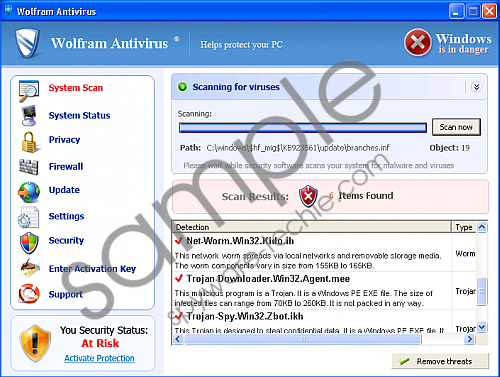Image resolution: width=500 pixels, height=377 pixels.
Task: Click the Support lifebuoy icon
Action: point(29,293)
